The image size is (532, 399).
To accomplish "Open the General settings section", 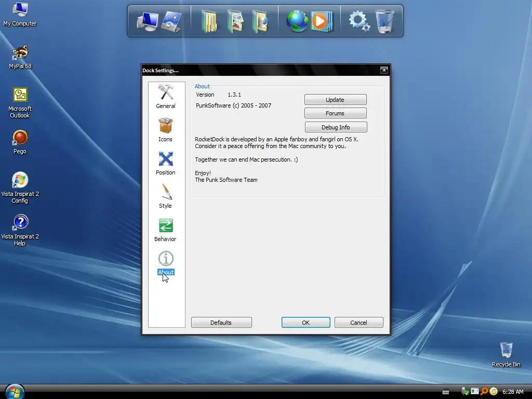I will pos(166,97).
